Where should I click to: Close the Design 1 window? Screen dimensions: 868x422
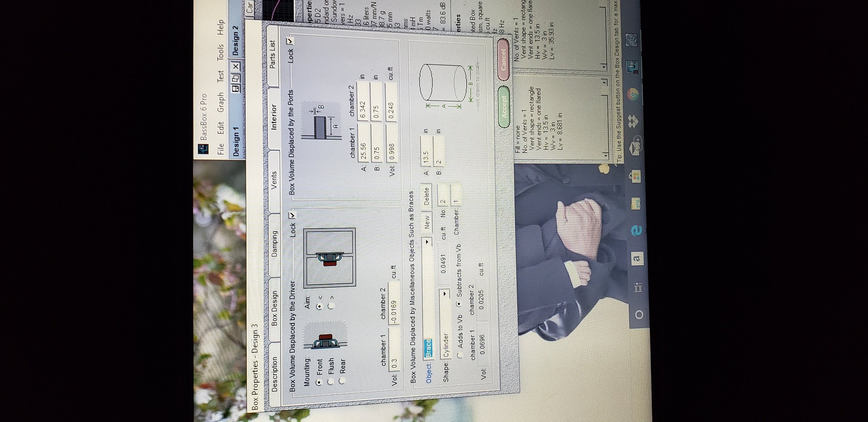click(235, 66)
